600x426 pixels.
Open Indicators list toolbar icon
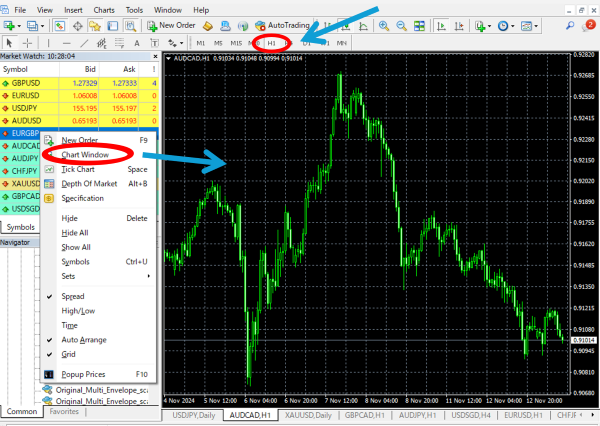(480, 26)
